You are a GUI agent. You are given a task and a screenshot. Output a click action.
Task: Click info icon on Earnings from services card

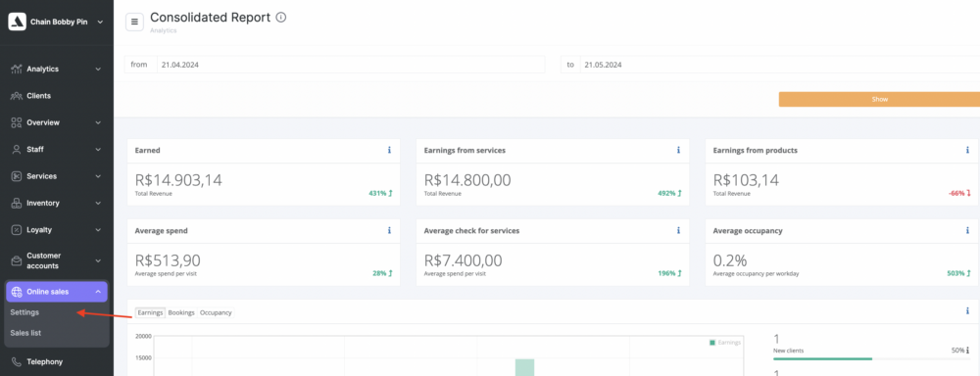pyautogui.click(x=678, y=151)
